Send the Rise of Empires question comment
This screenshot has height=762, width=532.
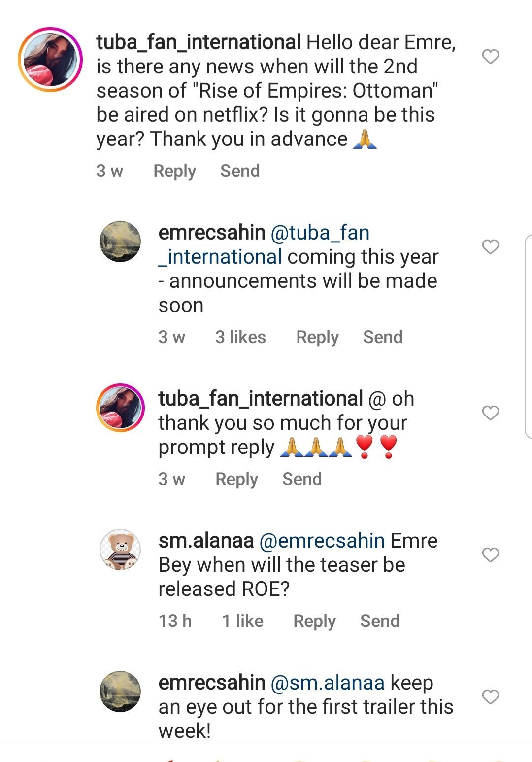240,171
